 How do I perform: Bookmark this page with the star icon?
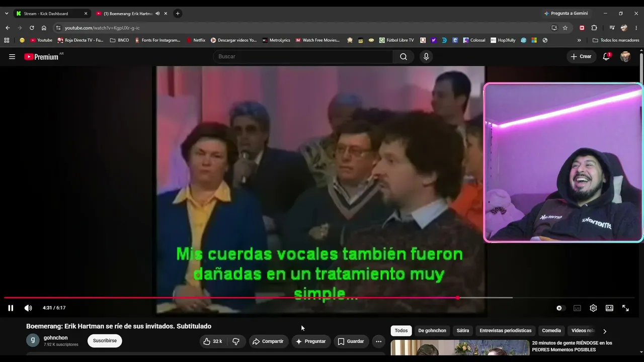coord(565,28)
